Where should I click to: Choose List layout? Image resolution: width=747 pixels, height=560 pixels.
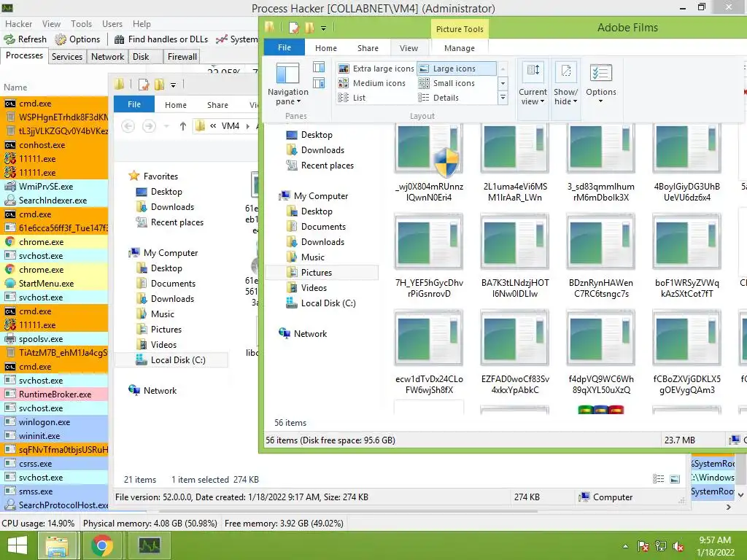point(352,98)
